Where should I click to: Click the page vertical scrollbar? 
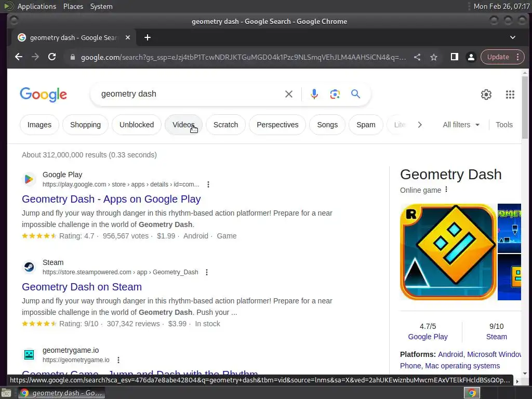[x=525, y=107]
